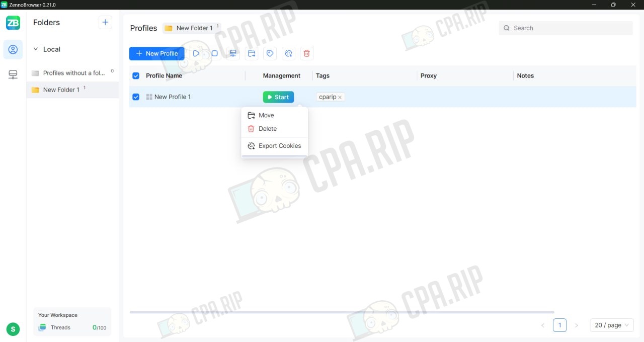Select Profiles without a folder item
Viewport: 644px width, 342px height.
pyautogui.click(x=72, y=73)
